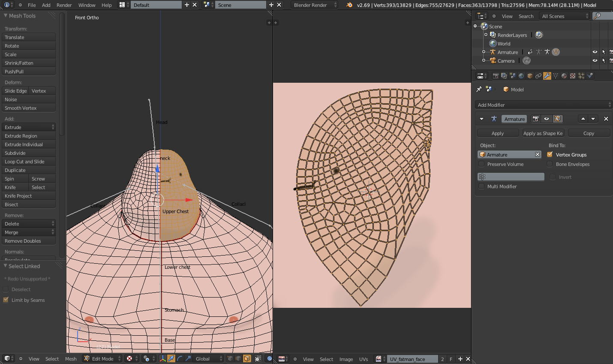Viewport: 613px width, 364px height.
Task: Click the modifier Copy button
Action: (x=589, y=133)
